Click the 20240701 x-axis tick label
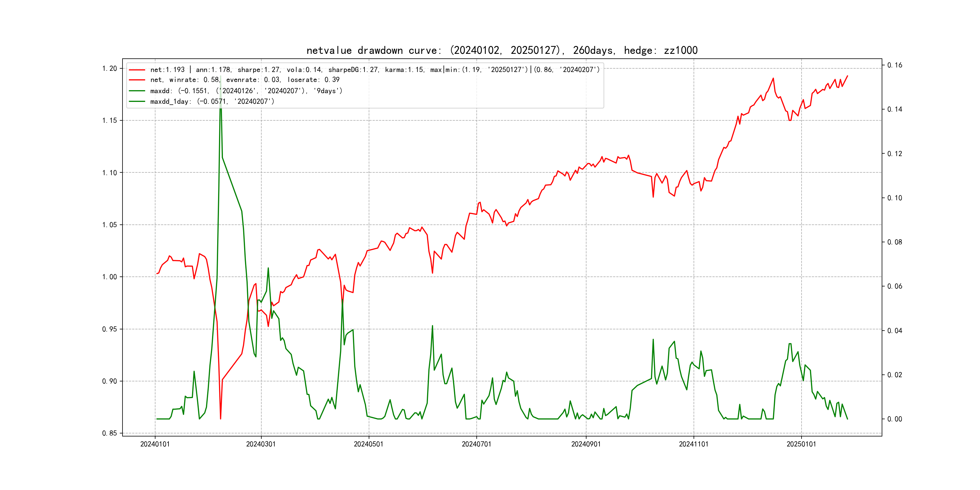980x490 pixels. [476, 444]
